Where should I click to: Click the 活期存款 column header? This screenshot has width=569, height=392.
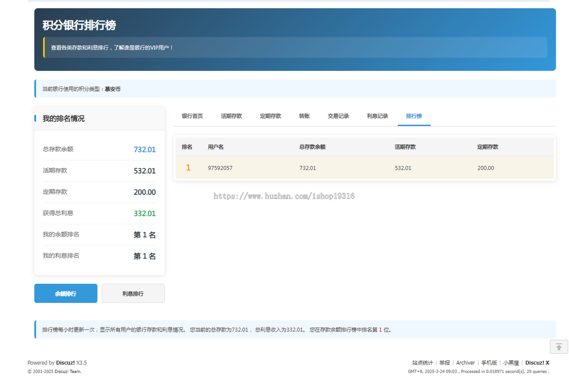pos(405,147)
